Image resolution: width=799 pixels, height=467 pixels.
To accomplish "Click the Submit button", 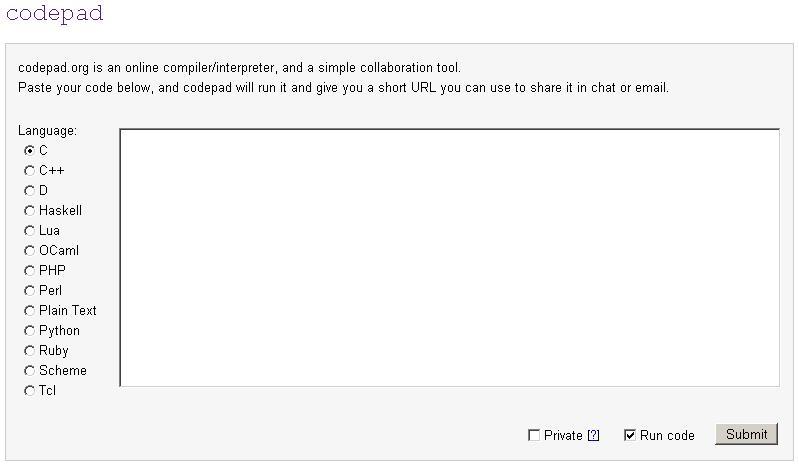I will click(747, 434).
